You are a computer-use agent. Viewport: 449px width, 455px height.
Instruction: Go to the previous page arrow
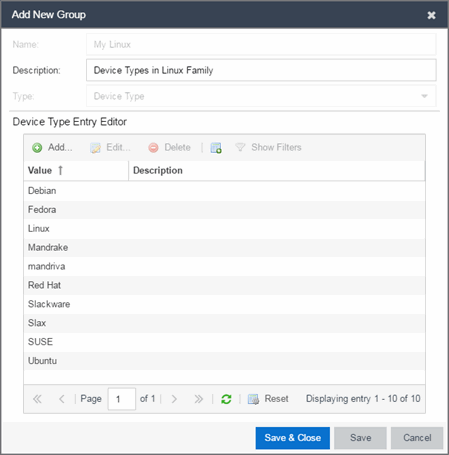click(62, 399)
